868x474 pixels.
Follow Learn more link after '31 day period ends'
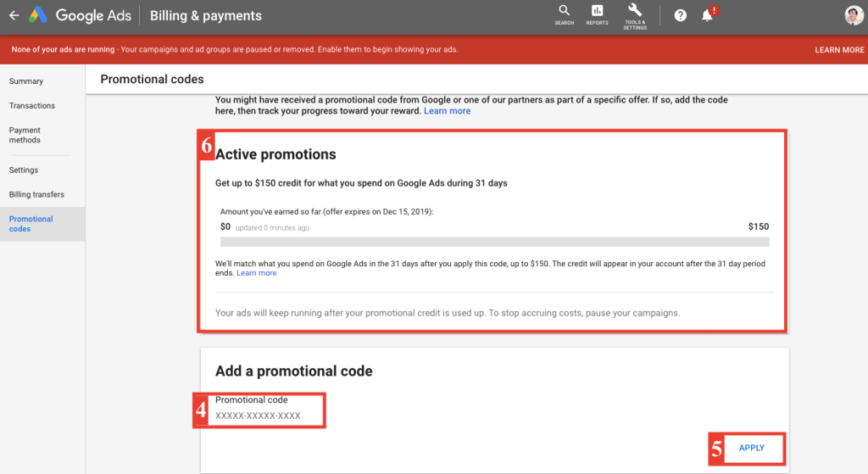(x=256, y=273)
